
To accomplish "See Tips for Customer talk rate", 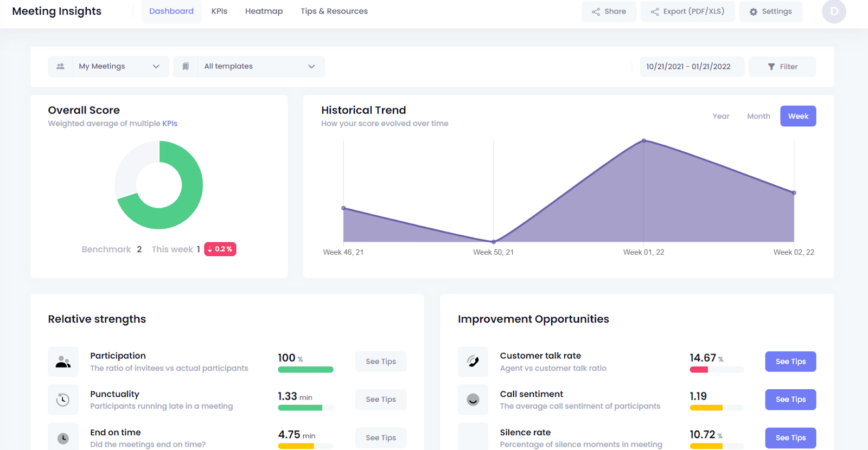I will pos(790,362).
